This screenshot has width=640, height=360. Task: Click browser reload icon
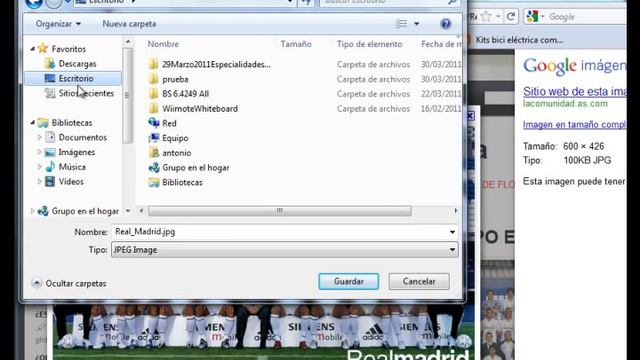[x=510, y=17]
